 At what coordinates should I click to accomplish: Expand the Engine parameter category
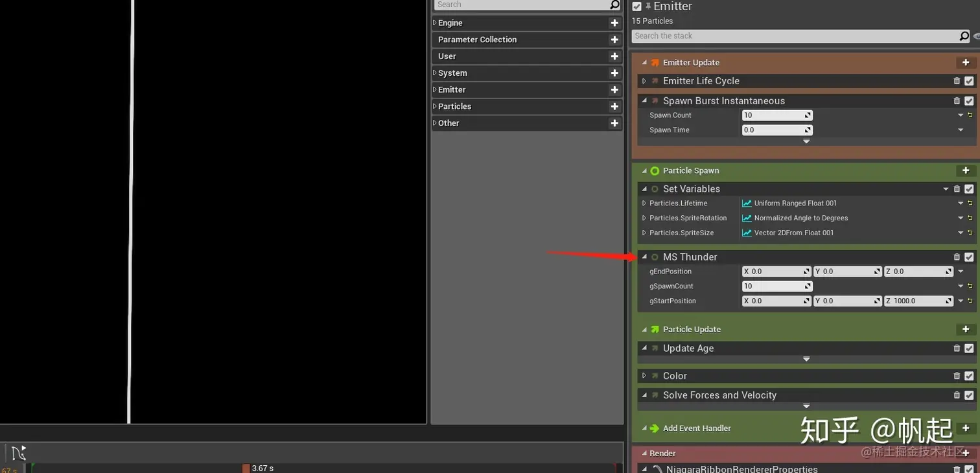coord(435,23)
